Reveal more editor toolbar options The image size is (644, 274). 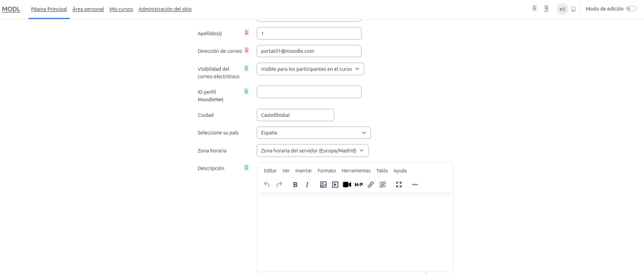[415, 185]
